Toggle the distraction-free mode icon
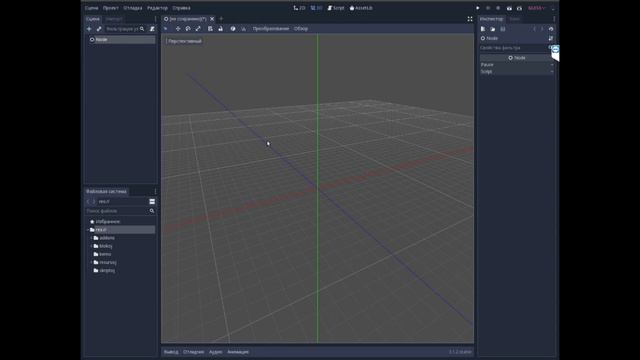 pyautogui.click(x=470, y=19)
